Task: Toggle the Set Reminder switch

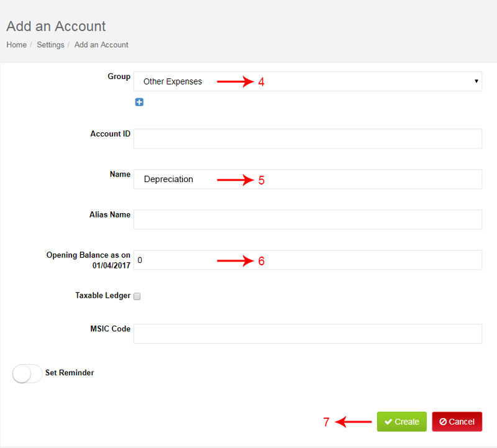Action: (x=27, y=373)
